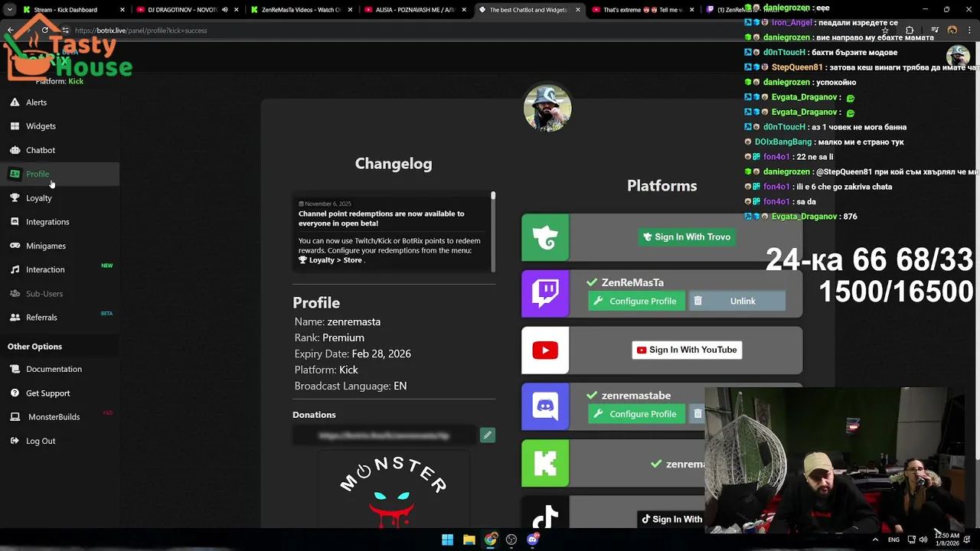Open Chatbot robot icon in sidebar
This screenshot has height=551, width=980.
(15, 150)
